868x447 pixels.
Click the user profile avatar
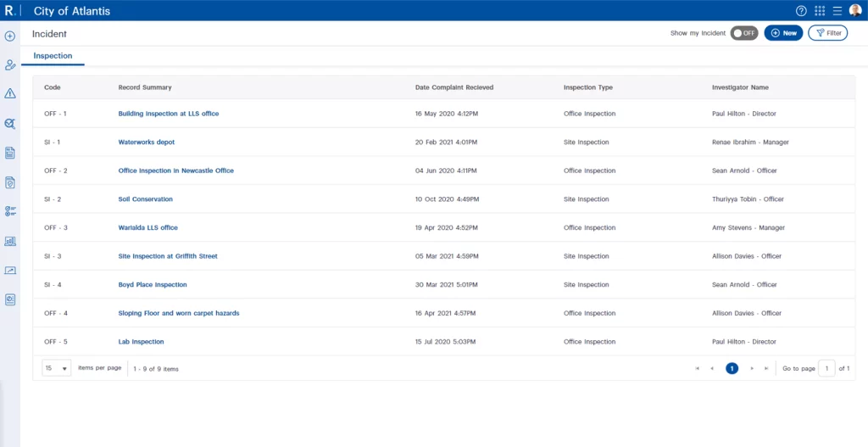tap(854, 11)
